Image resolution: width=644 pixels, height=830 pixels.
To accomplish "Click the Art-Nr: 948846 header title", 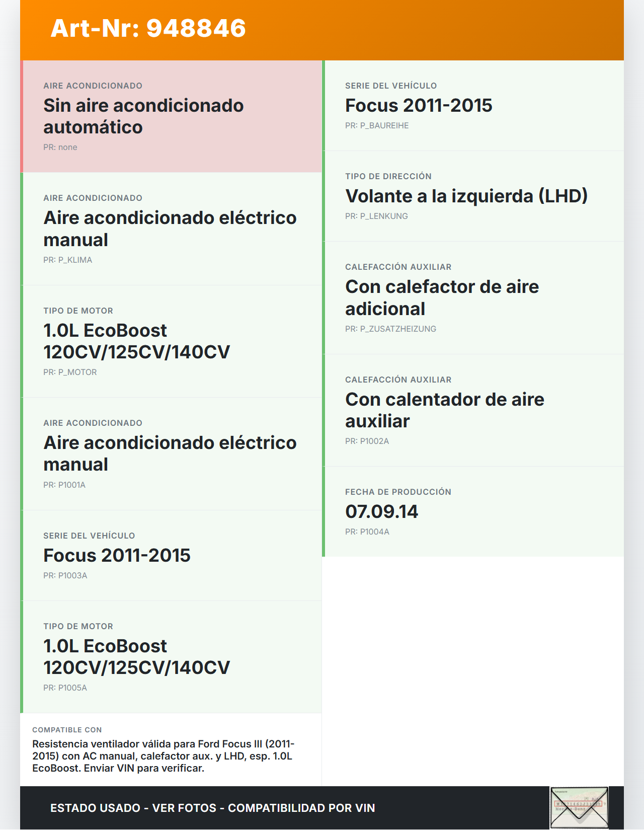I will (x=148, y=28).
